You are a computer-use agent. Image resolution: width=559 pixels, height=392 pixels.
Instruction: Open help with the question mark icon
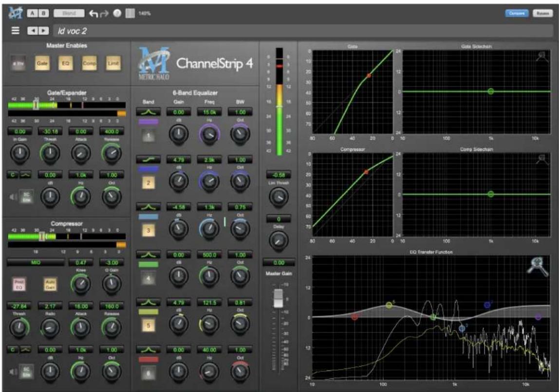point(117,13)
